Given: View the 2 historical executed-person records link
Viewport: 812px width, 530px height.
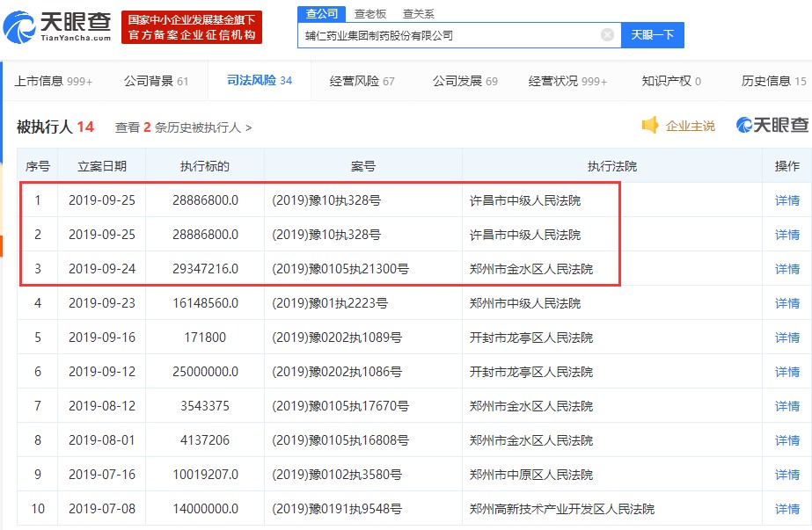Looking at the screenshot, I should click(183, 127).
